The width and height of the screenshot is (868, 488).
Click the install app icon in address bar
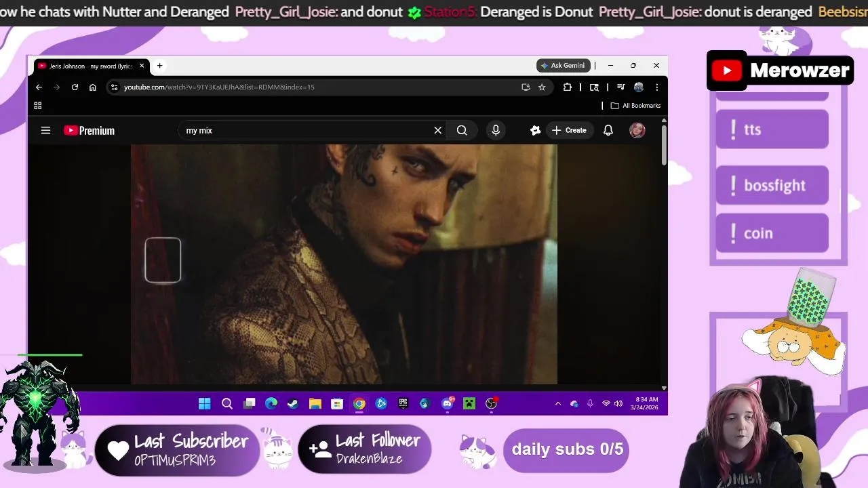526,87
